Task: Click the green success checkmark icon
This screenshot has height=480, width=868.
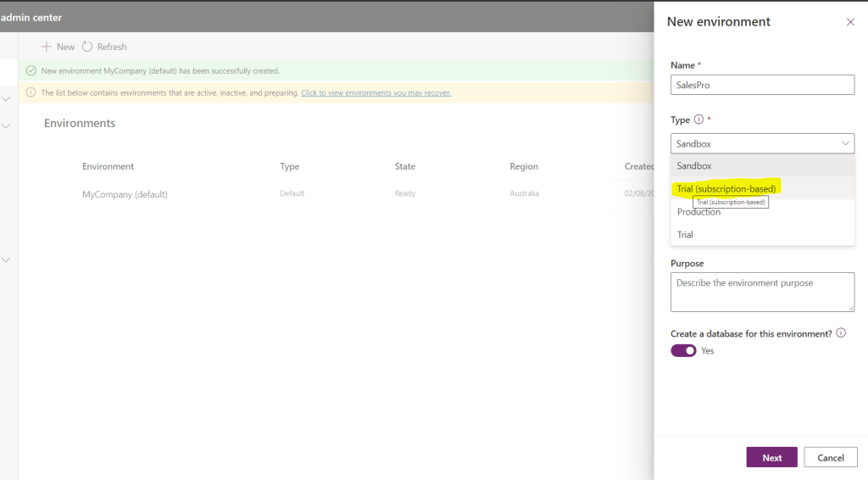Action: [x=31, y=71]
